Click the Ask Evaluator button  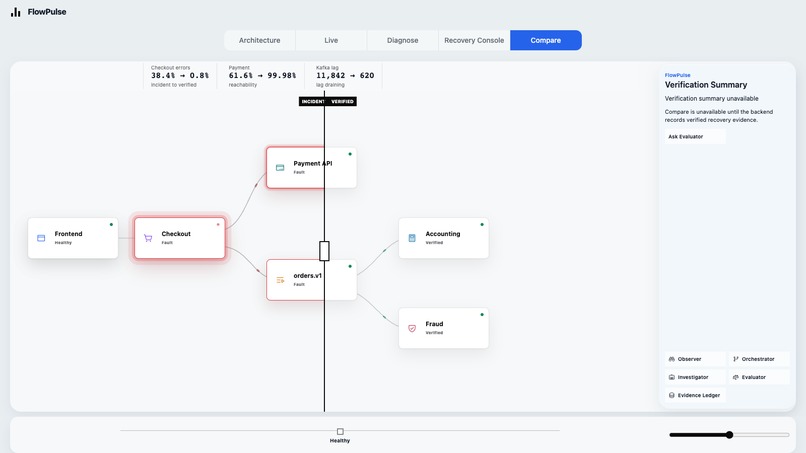[x=694, y=136]
